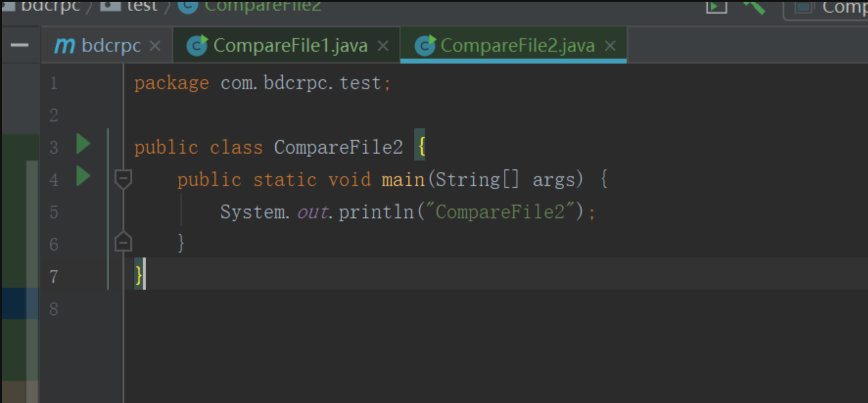Viewport: 868px width, 403px height.
Task: Click fold end marker on line 6
Action: tap(123, 242)
